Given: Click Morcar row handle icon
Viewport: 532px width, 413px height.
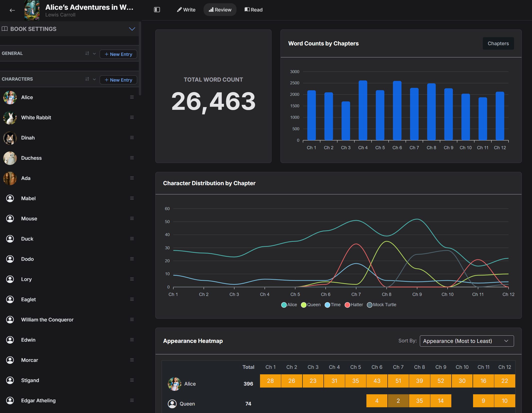Looking at the screenshot, I should [x=132, y=360].
